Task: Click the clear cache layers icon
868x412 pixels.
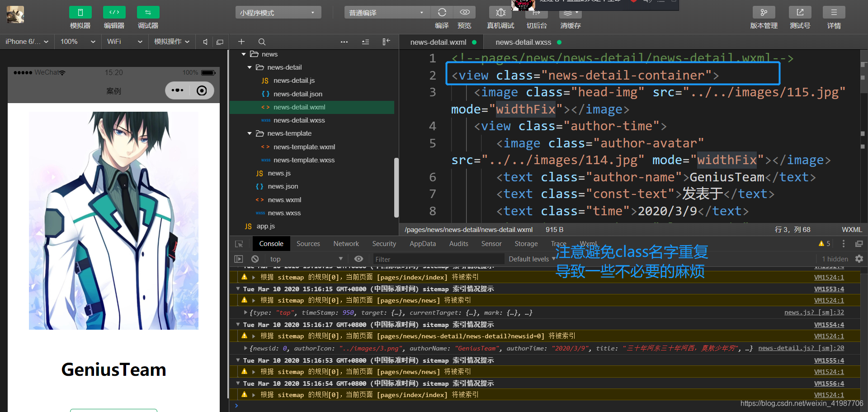Action: 571,12
